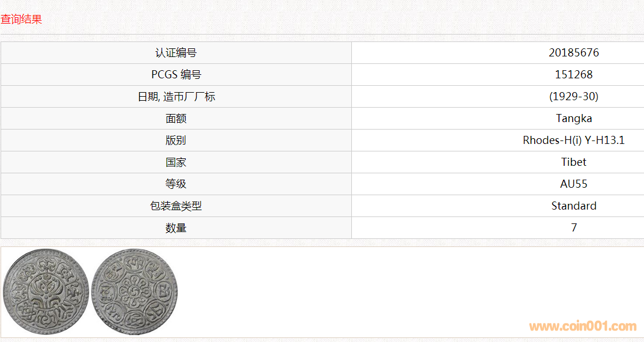The width and height of the screenshot is (644, 342).
Task: Click the PCGS 编号 label cell
Action: click(176, 75)
